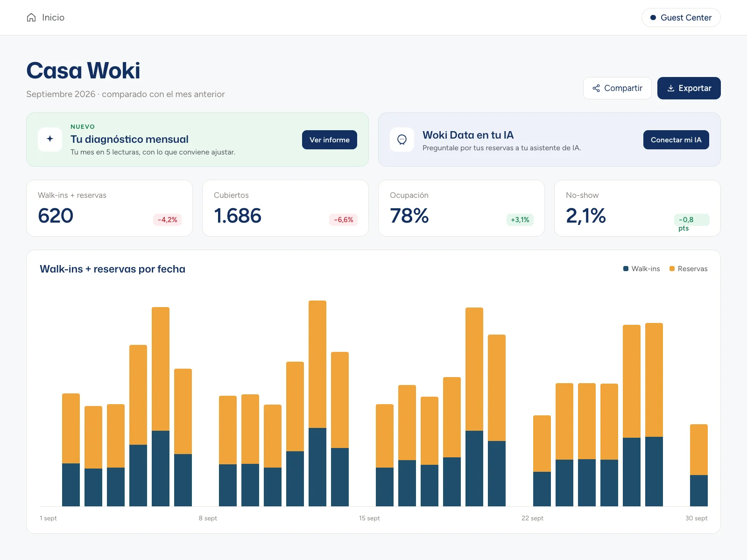The image size is (747, 560).
Task: Click the -6,6% change badge
Action: (x=344, y=220)
